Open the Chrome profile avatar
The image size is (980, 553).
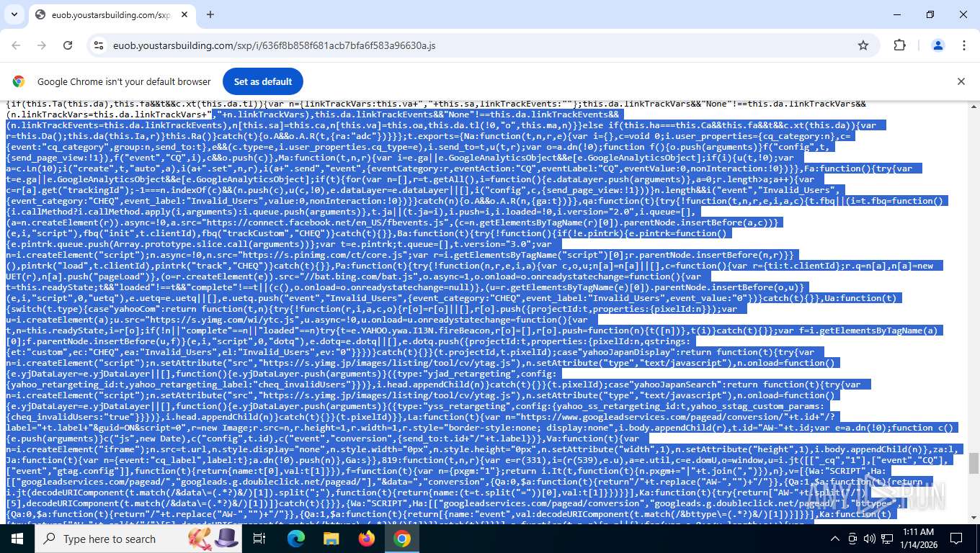point(938,45)
